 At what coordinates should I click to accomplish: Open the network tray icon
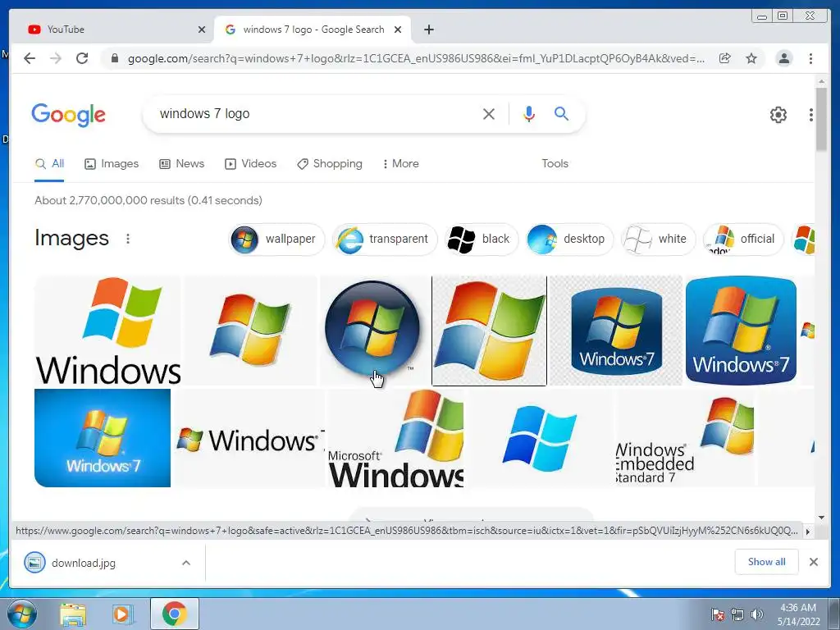coord(737,614)
